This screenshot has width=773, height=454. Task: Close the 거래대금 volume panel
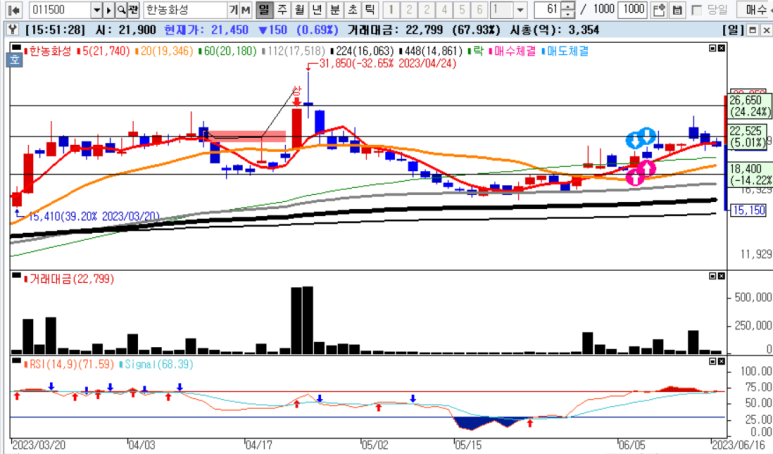pyautogui.click(x=721, y=276)
